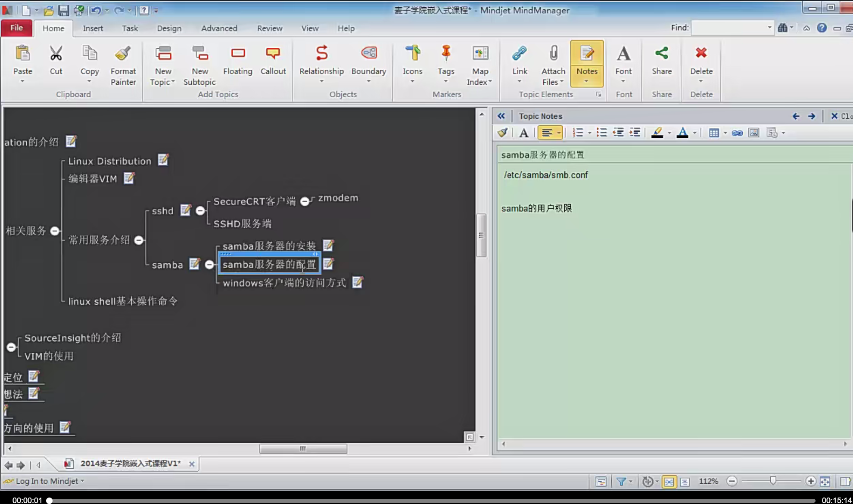Select the Cut scissors icon

pyautogui.click(x=56, y=53)
